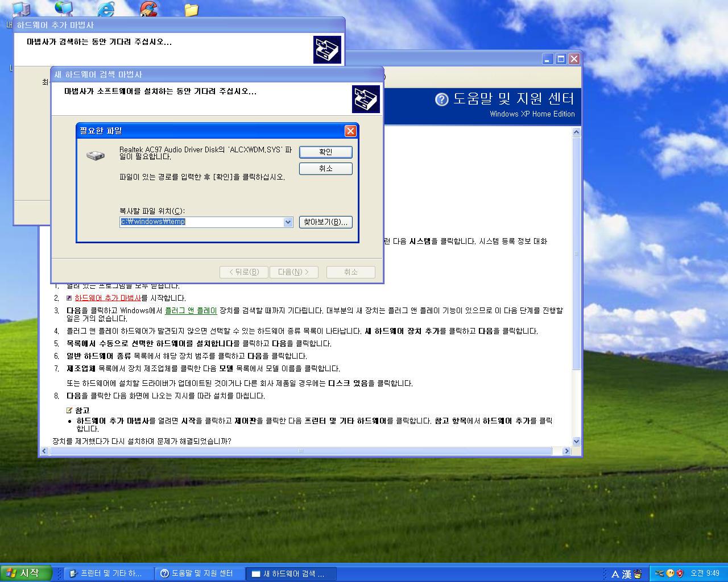Click the 하드웨어 추가 마법사 window title bar
The height and width of the screenshot is (582, 728).
(179, 25)
